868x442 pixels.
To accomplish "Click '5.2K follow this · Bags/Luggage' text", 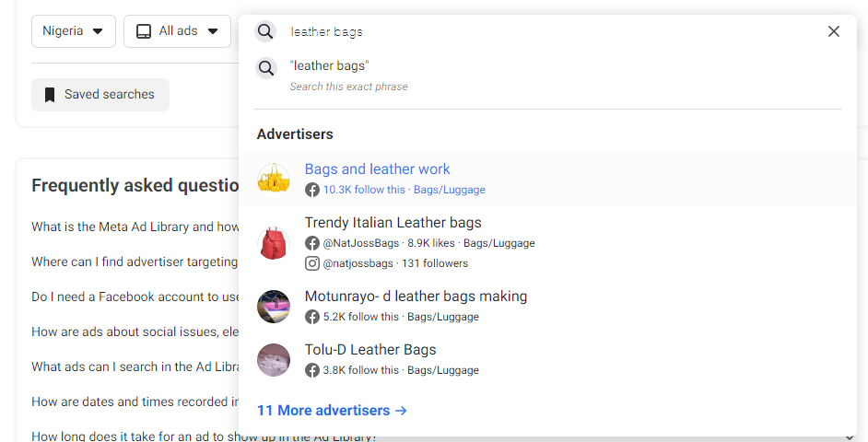I will (x=401, y=317).
